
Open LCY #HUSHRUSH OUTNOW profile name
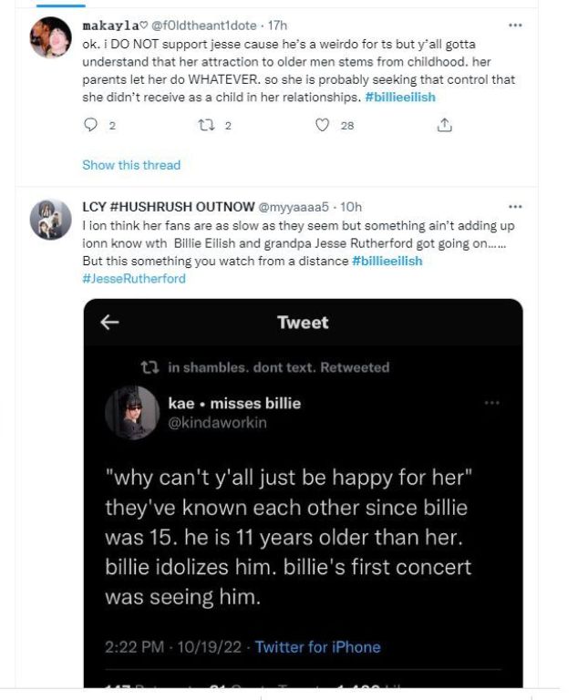point(169,208)
